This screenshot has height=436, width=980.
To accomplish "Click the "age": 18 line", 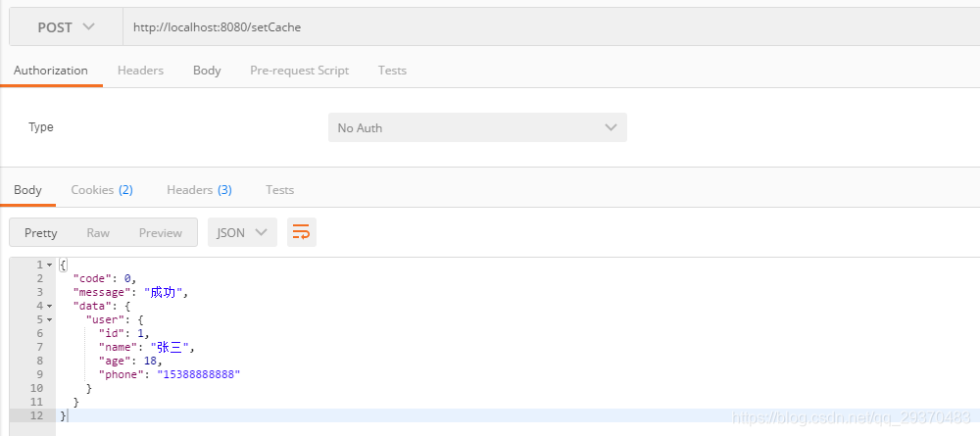I will [130, 361].
